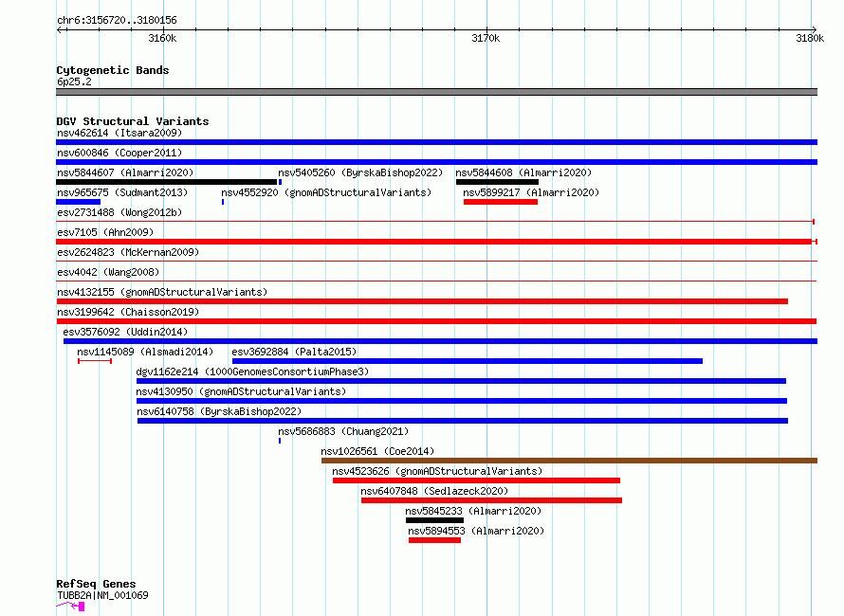This screenshot has height=616, width=844.
Task: Select esv7105 (Ahn2009) label
Action: point(105,232)
